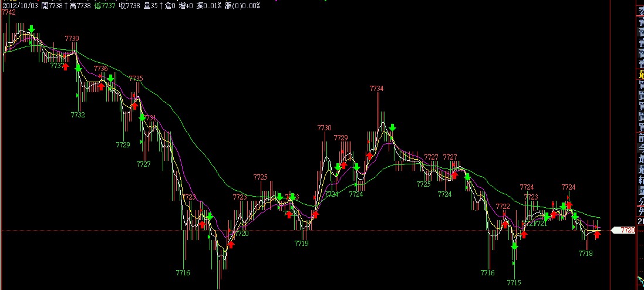This screenshot has width=644, height=290.
Task: Click the 增+0 value in header
Action: (x=186, y=6)
